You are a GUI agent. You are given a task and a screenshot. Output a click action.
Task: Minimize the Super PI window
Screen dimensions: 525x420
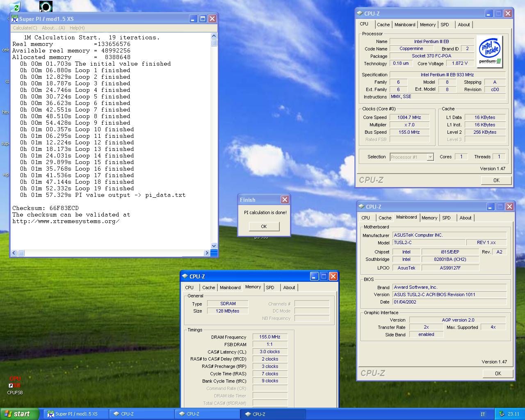(x=193, y=19)
